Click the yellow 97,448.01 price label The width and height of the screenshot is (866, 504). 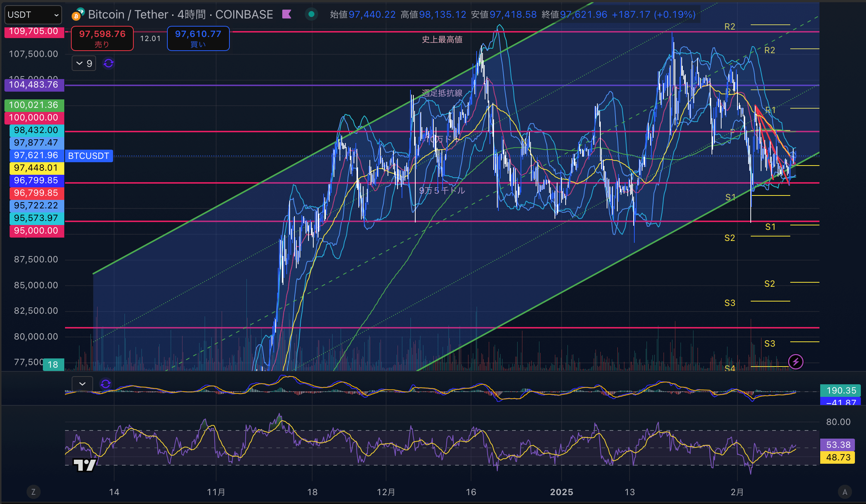point(36,168)
